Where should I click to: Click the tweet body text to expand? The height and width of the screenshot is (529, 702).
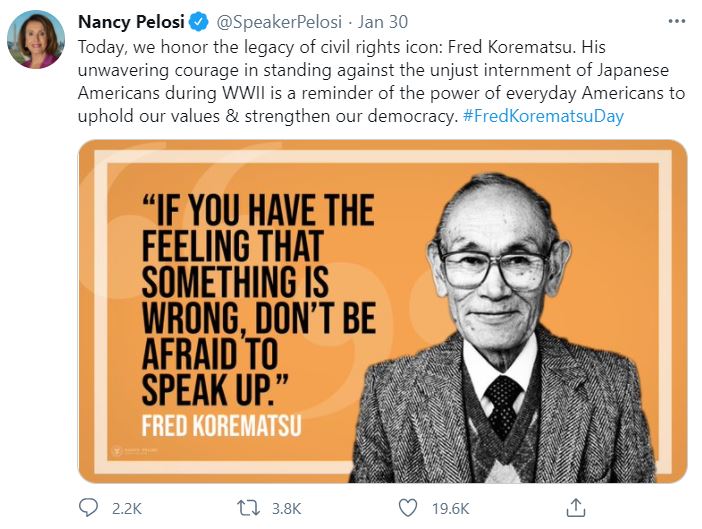point(381,81)
